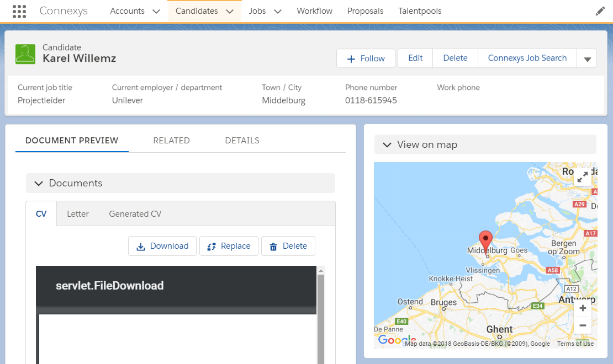Screen dimensions: 613x364
Task: Zoom in on the map
Action: (x=583, y=308)
